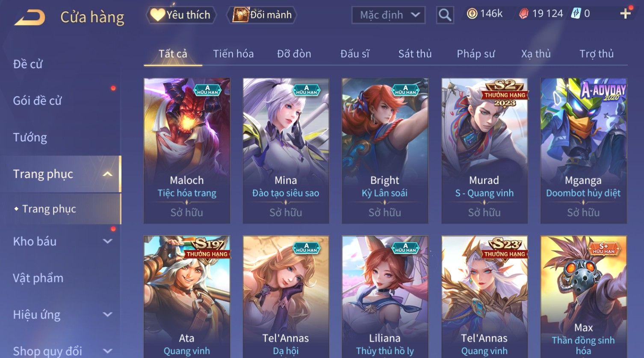The width and height of the screenshot is (644, 358).
Task: Select Trang phục sub-item in sidebar
Action: point(49,209)
